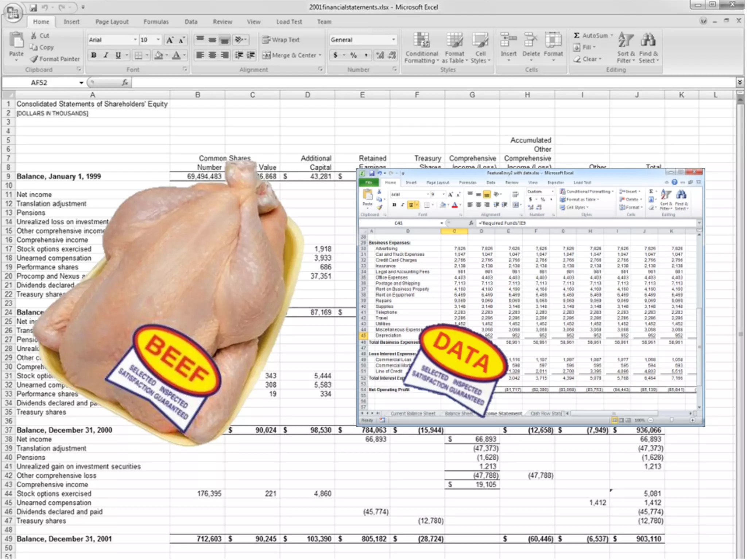Viewport: 747px width, 560px height.
Task: Toggle Wrap Text in Alignment group
Action: (281, 40)
